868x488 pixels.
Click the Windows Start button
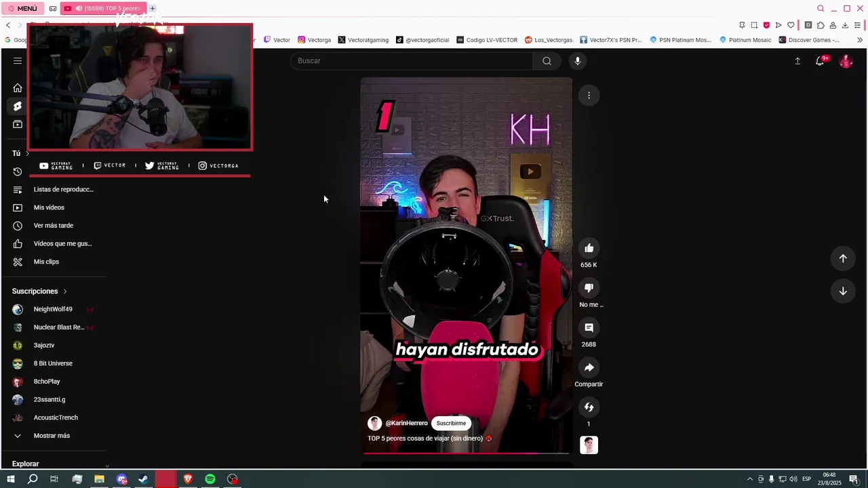(x=11, y=479)
